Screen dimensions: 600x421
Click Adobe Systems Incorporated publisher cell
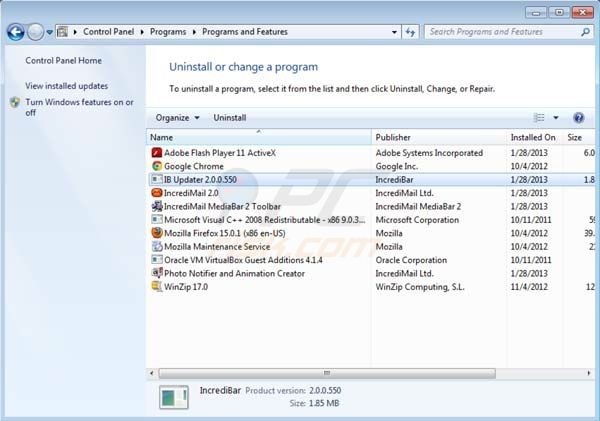429,153
